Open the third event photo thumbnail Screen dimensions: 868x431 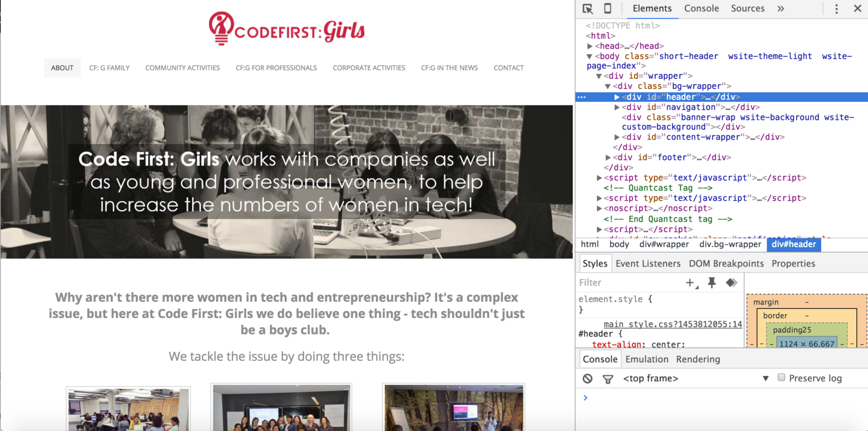tap(454, 408)
